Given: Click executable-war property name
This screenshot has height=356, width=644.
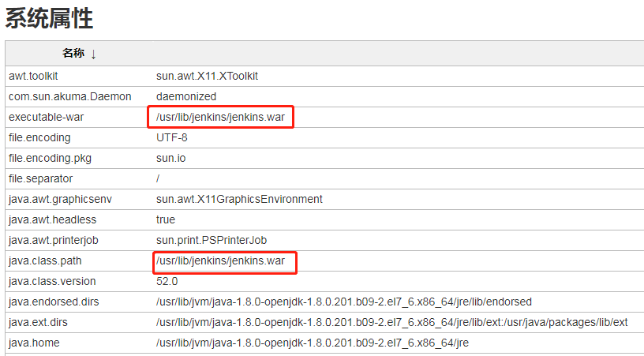Looking at the screenshot, I should 46,117.
